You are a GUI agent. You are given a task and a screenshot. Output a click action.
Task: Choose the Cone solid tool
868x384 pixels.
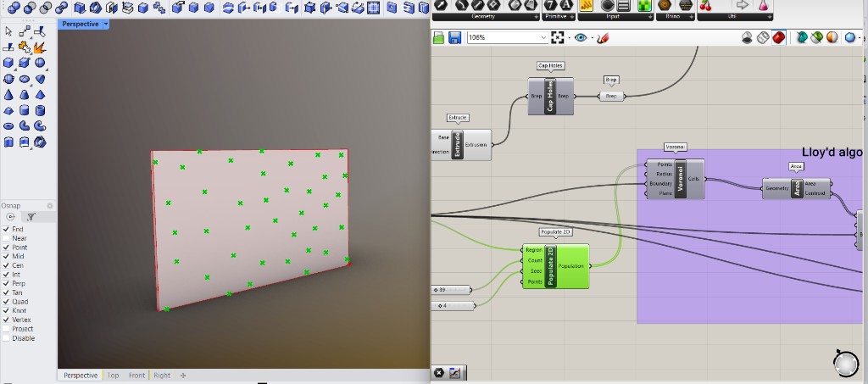pos(8,95)
